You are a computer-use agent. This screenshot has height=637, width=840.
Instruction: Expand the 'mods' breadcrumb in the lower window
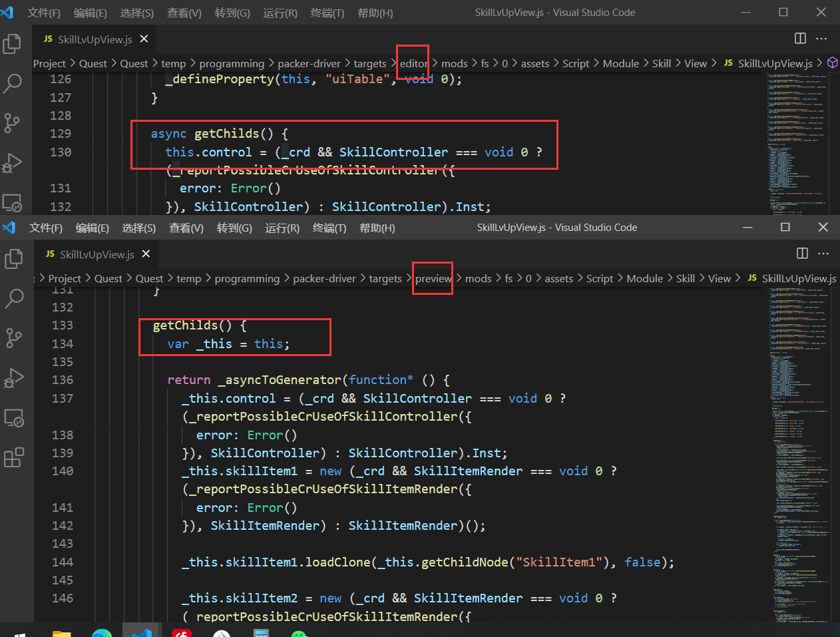478,278
